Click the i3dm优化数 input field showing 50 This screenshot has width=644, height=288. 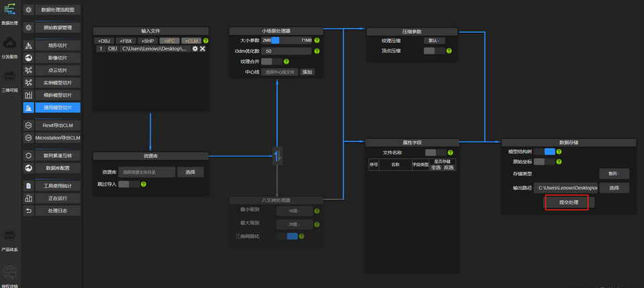click(286, 51)
